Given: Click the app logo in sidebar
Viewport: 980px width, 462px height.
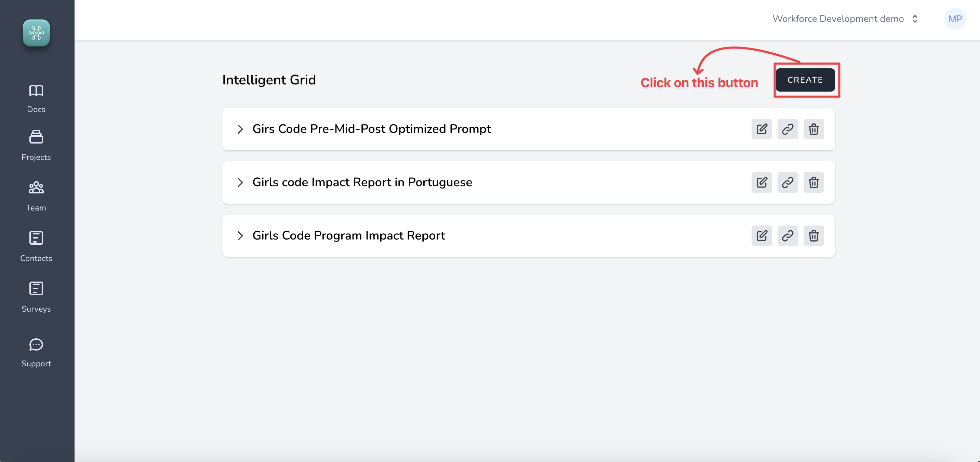Looking at the screenshot, I should click(x=36, y=33).
